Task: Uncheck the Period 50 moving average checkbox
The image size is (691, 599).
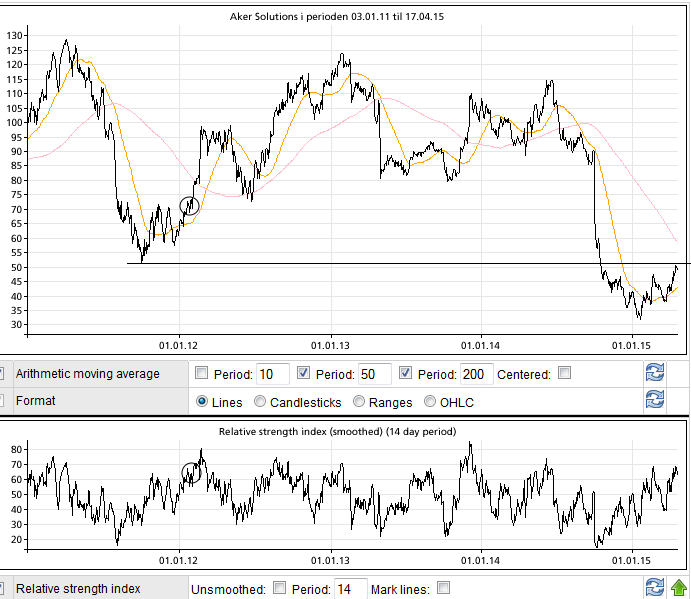Action: click(304, 374)
